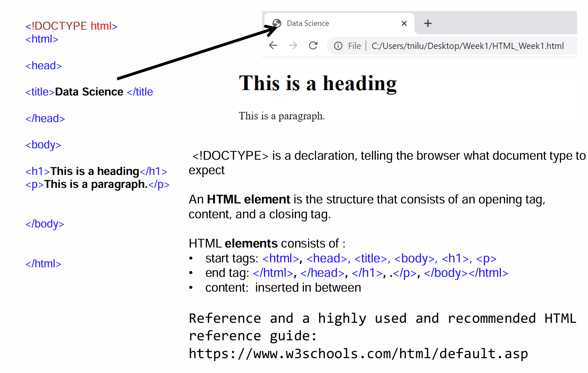Screen dimensions: 588x373
Task: Click the bold "HTML element" term
Action: (248, 200)
